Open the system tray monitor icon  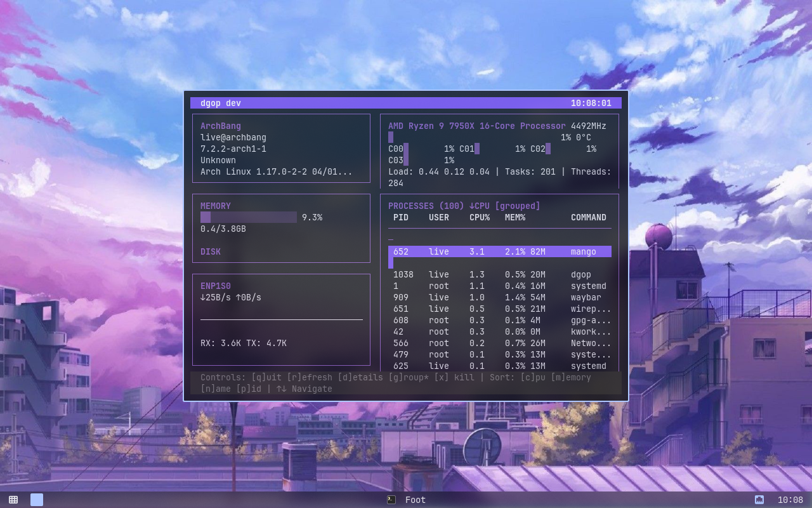coord(759,500)
